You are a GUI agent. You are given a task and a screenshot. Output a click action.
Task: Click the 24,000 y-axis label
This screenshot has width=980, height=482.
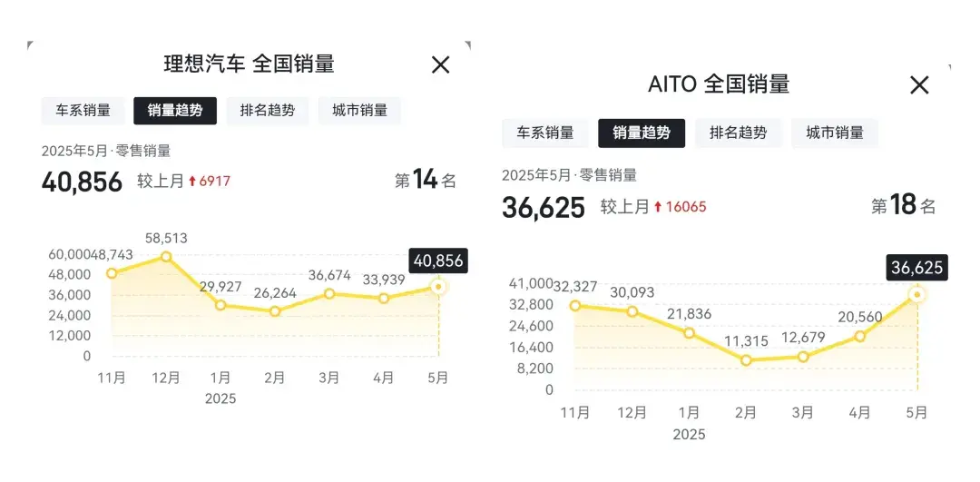(69, 315)
